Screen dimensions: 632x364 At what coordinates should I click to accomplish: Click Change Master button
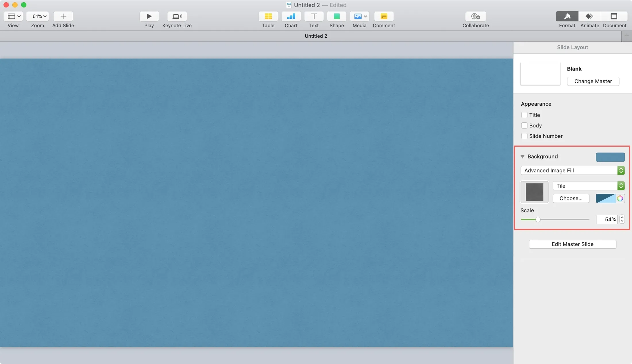[x=593, y=81]
